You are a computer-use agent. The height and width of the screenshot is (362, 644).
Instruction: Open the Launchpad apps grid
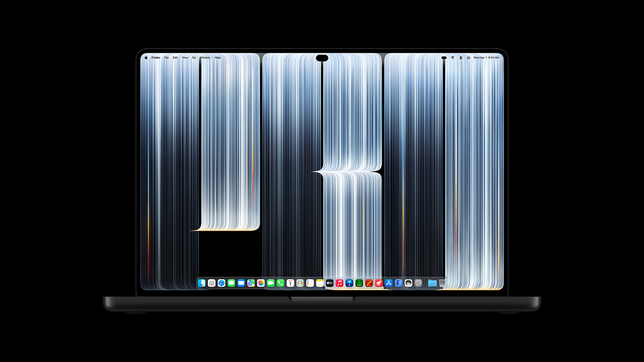(212, 283)
